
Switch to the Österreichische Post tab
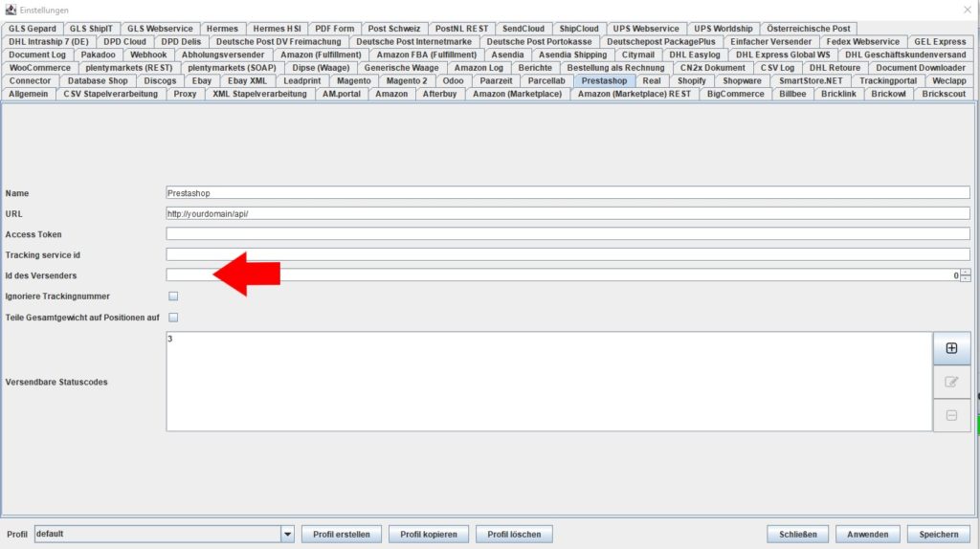tap(808, 29)
